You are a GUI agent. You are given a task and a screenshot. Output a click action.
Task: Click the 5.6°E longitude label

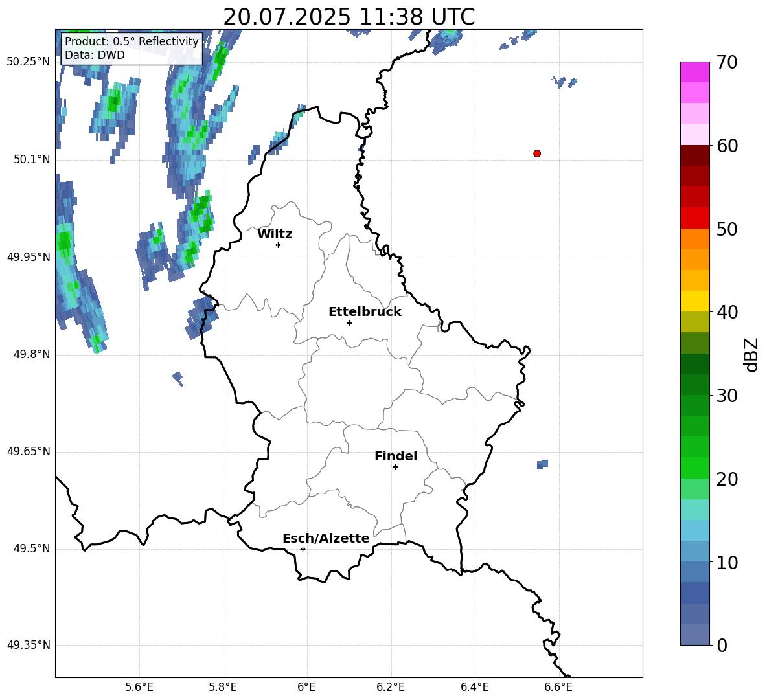coord(139,688)
